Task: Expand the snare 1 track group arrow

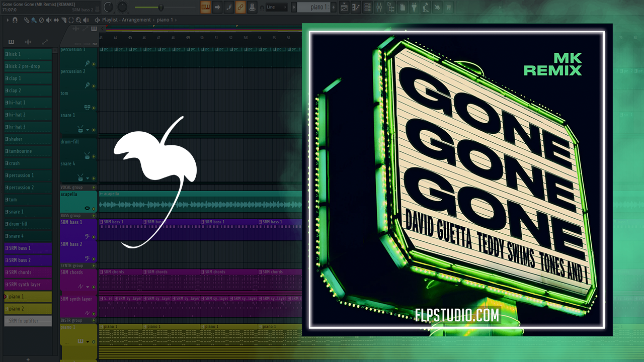Action: click(x=88, y=130)
